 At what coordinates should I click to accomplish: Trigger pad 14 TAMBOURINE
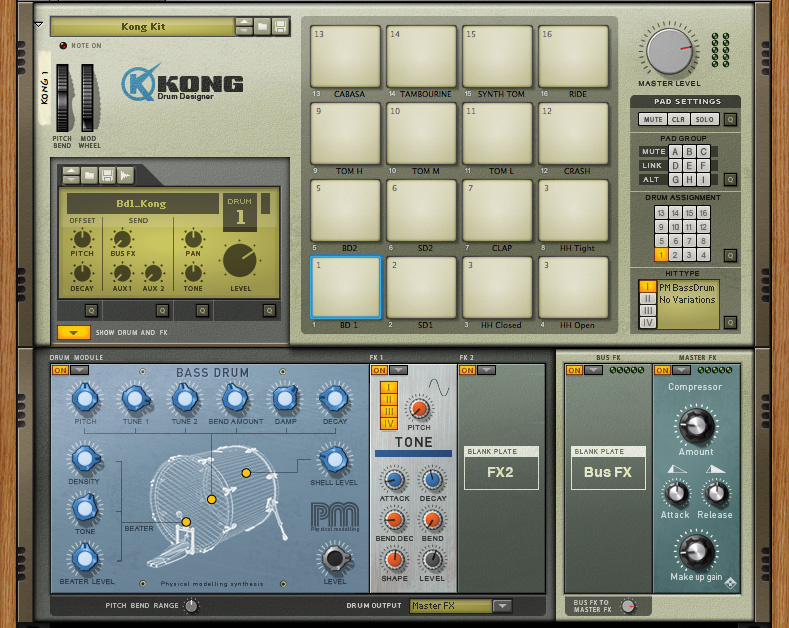(422, 57)
